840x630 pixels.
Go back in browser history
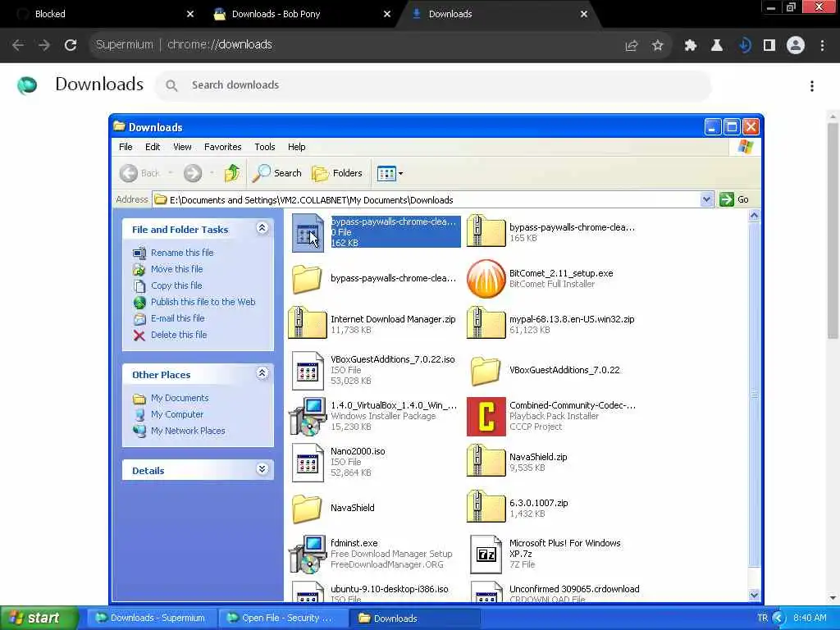click(x=18, y=45)
